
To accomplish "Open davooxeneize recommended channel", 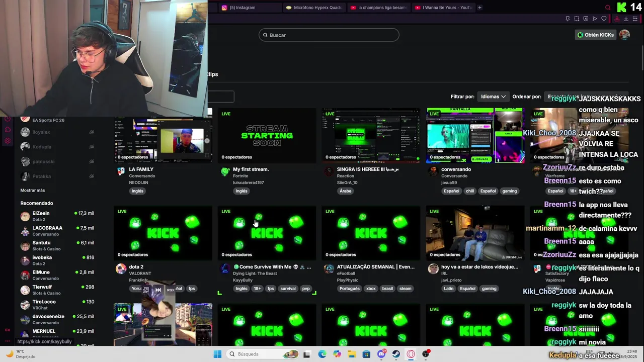I will click(x=57, y=320).
